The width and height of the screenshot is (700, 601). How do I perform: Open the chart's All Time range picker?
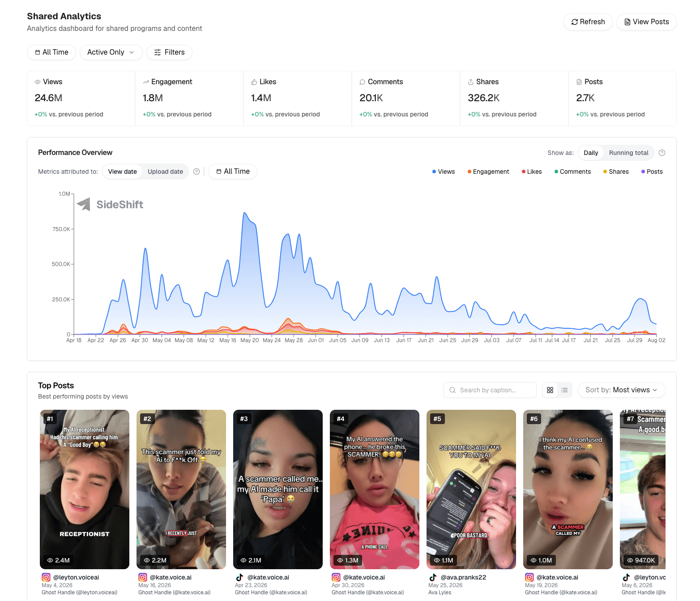tap(233, 172)
